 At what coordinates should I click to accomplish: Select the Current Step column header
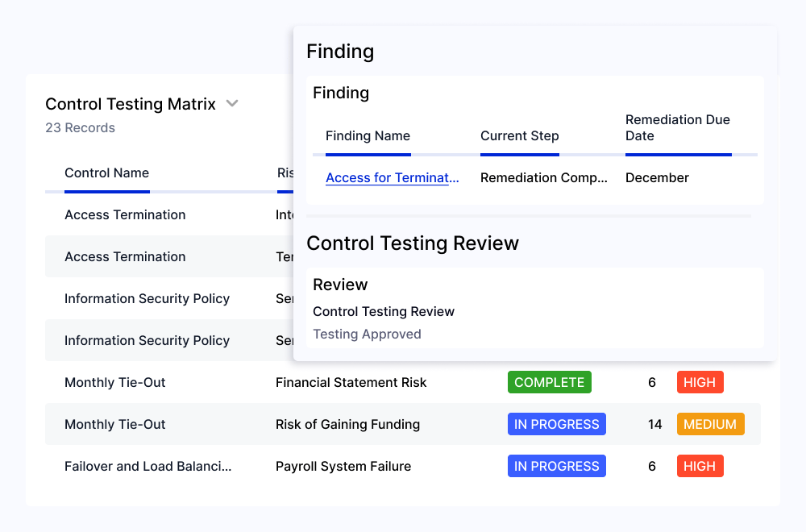(520, 135)
